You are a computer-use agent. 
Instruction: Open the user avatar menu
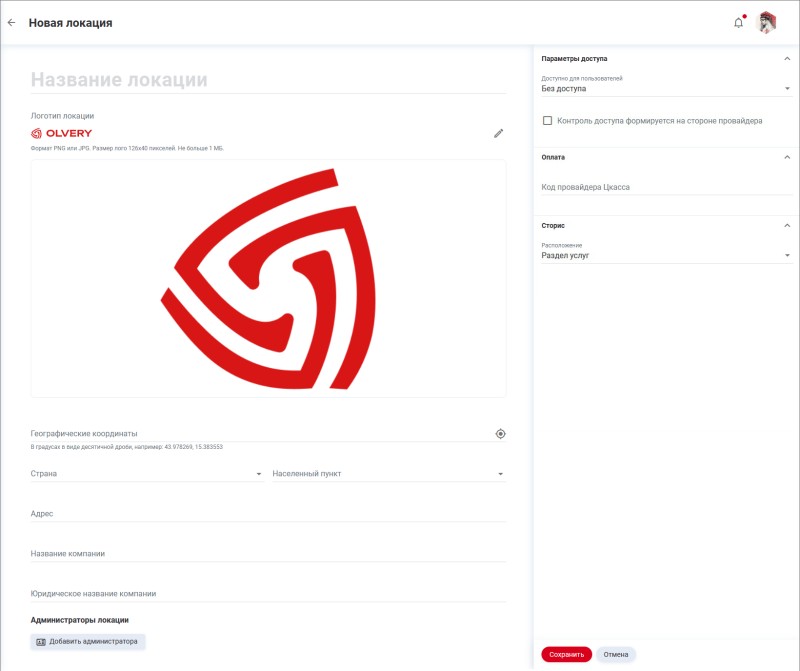tap(767, 22)
